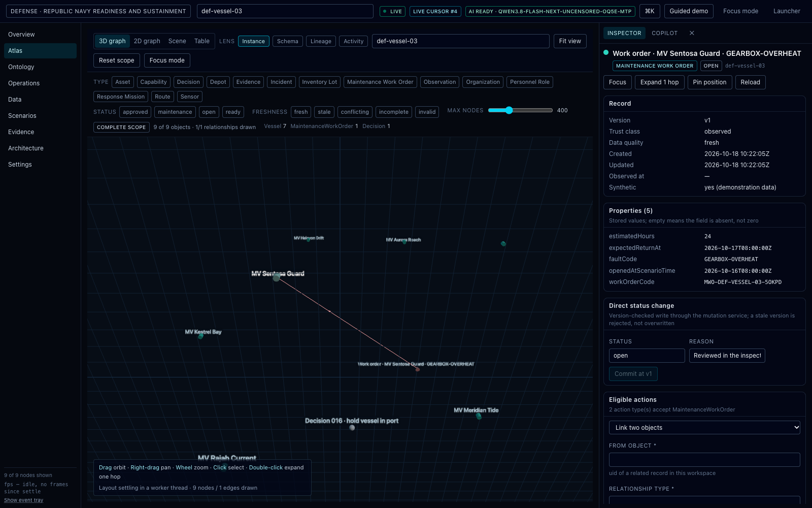This screenshot has height=508, width=812.
Task: Click the Fit view button
Action: pyautogui.click(x=570, y=41)
